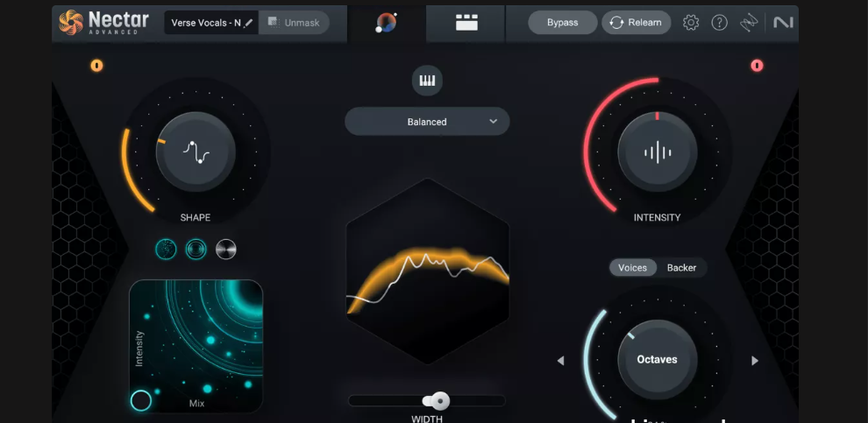Select the first teal dotted reverb style icon

click(166, 250)
